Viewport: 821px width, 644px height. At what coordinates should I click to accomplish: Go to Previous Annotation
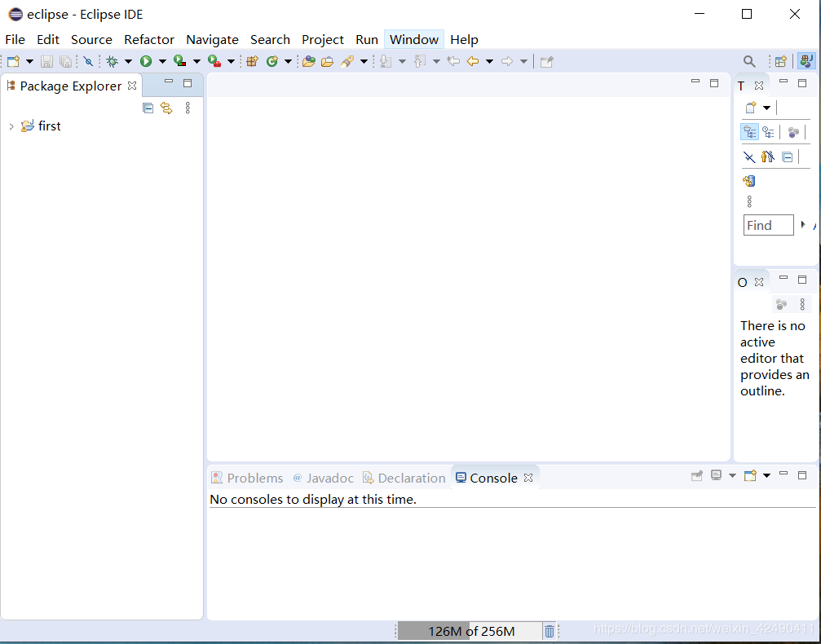click(x=419, y=61)
